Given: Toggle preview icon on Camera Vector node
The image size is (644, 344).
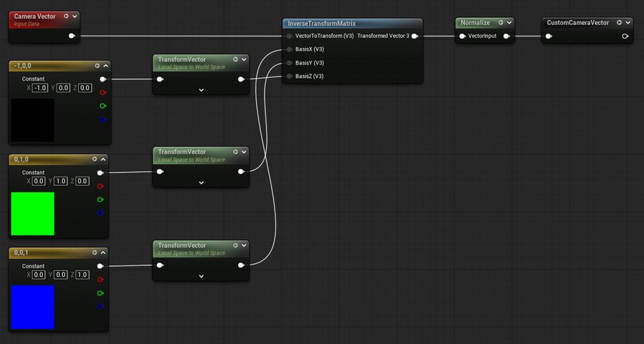Looking at the screenshot, I should pyautogui.click(x=66, y=16).
